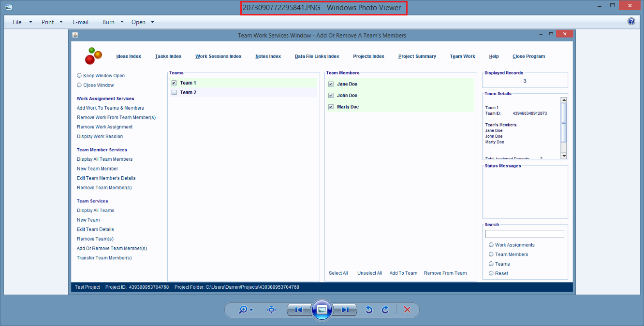The image size is (644, 326).
Task: Click Remove Work From Team Member(s)
Action: pos(116,117)
